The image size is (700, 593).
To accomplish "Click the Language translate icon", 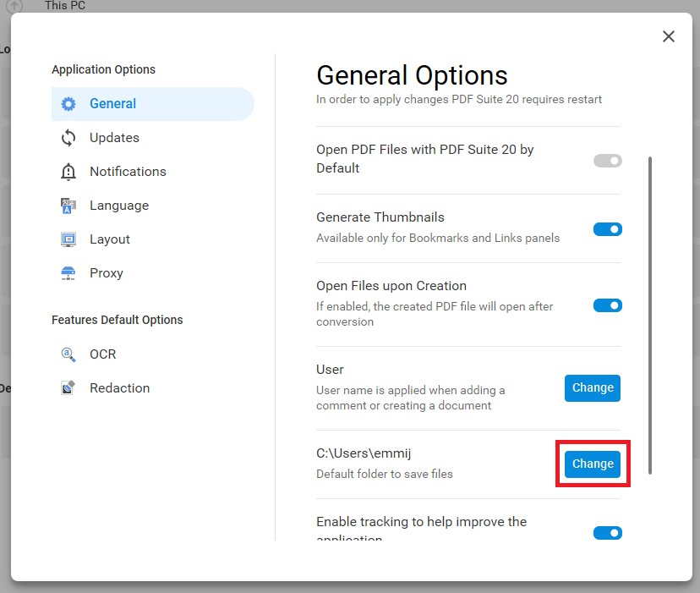I will coord(68,206).
